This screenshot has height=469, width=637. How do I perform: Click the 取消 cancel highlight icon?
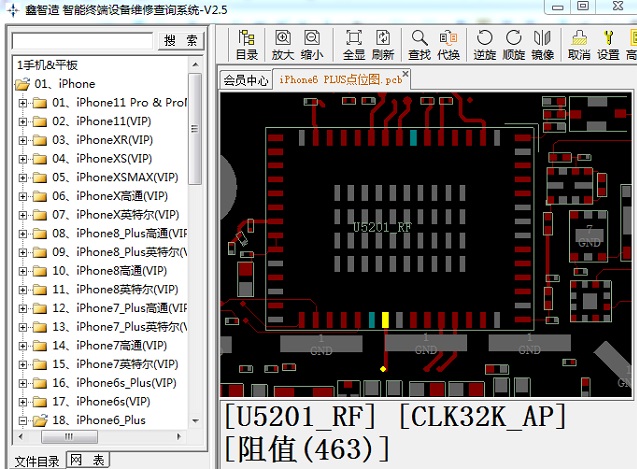coord(579,45)
